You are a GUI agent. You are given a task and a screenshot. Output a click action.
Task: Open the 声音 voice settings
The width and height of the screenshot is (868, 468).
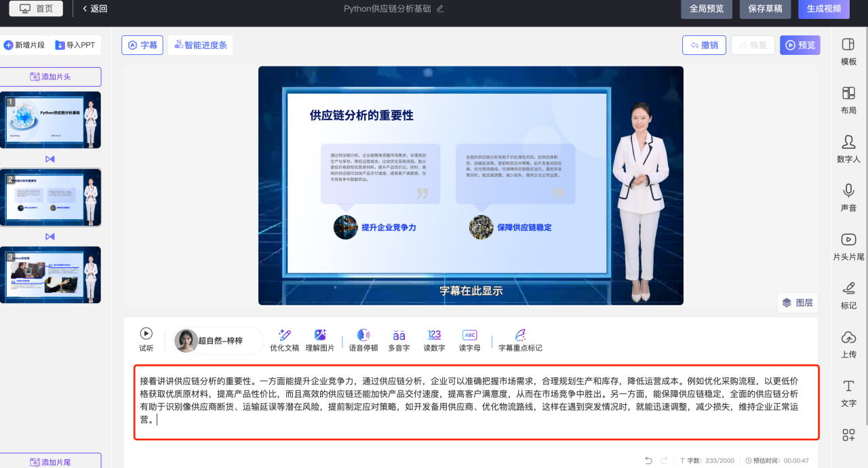848,191
